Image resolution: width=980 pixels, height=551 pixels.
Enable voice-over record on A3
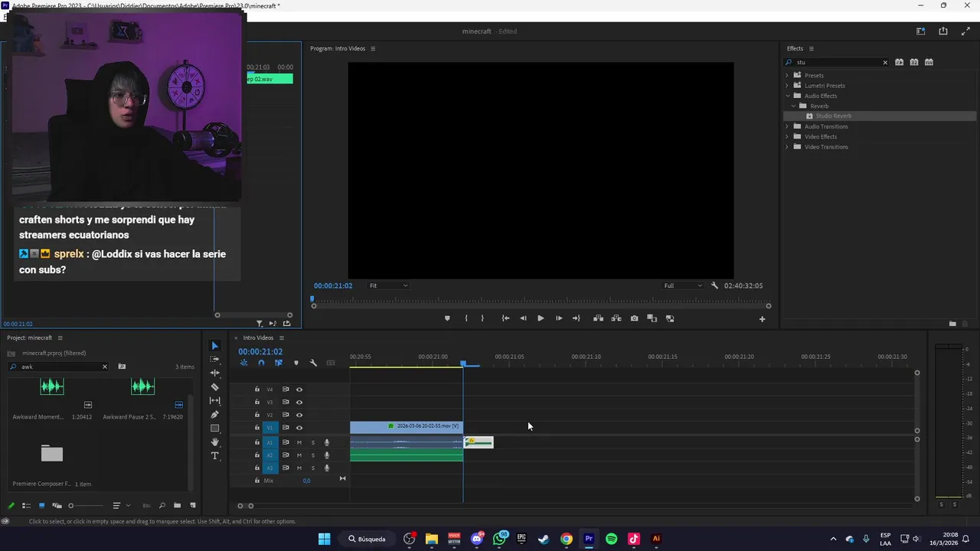[x=327, y=468]
